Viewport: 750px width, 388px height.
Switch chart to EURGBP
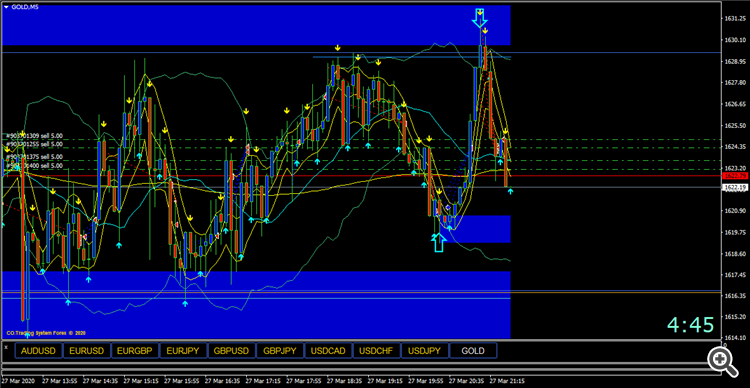click(x=135, y=351)
